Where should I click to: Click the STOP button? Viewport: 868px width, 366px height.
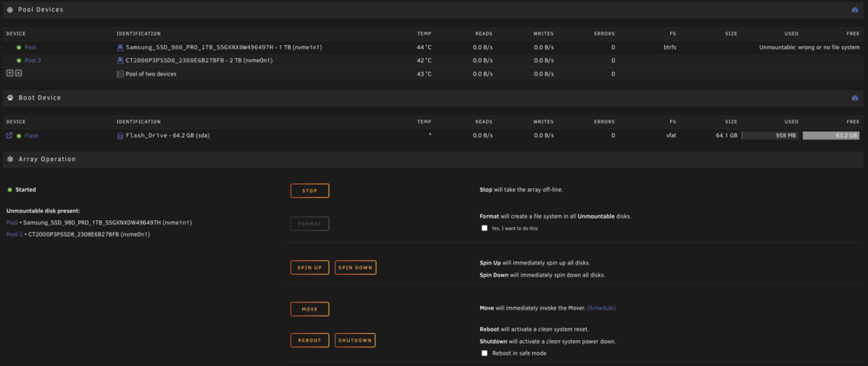click(x=310, y=191)
